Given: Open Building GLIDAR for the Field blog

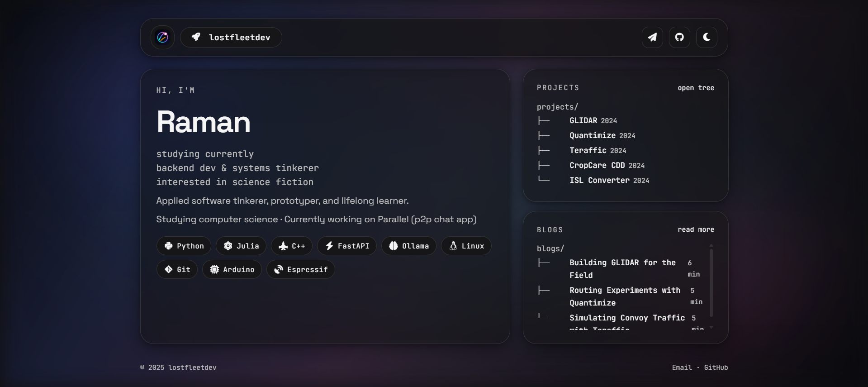Looking at the screenshot, I should [x=622, y=269].
